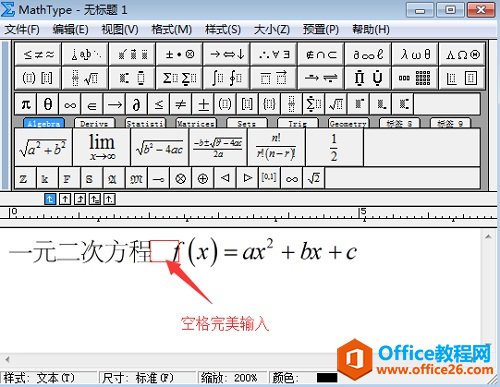The width and height of the screenshot is (500, 387).
Task: Switch to the Sets tab
Action: tap(247, 123)
